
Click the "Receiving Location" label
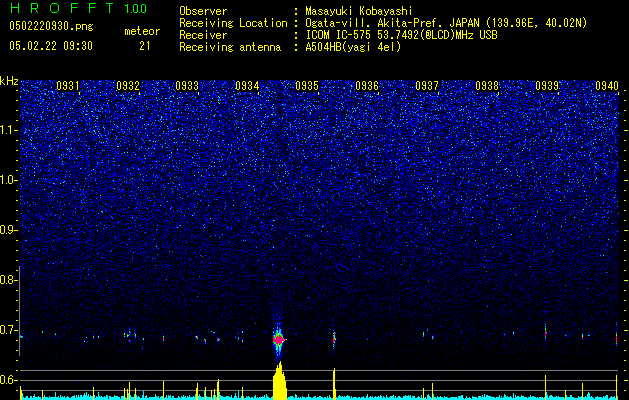point(233,23)
